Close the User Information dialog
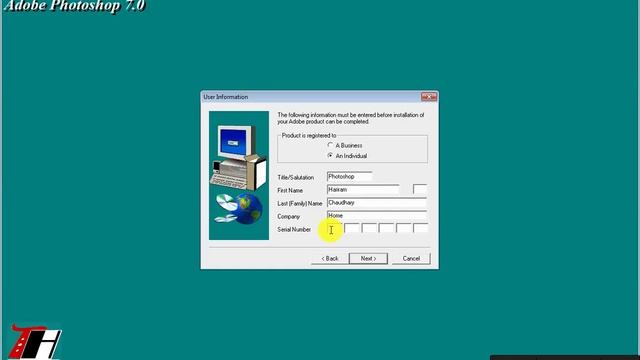Screen dimensions: 640x360 click(429, 97)
